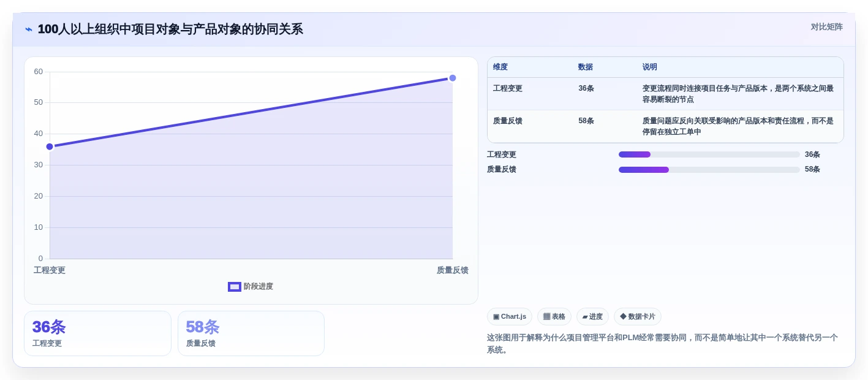Click the 阶段进度 legend label

pos(259,287)
